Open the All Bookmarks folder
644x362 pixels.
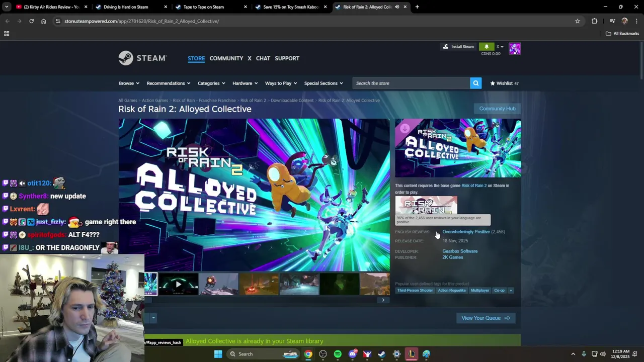tap(622, 34)
